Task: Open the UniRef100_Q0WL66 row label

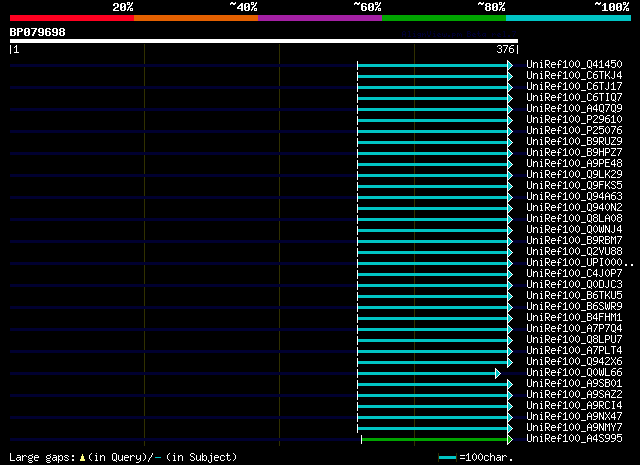Action: coord(574,373)
